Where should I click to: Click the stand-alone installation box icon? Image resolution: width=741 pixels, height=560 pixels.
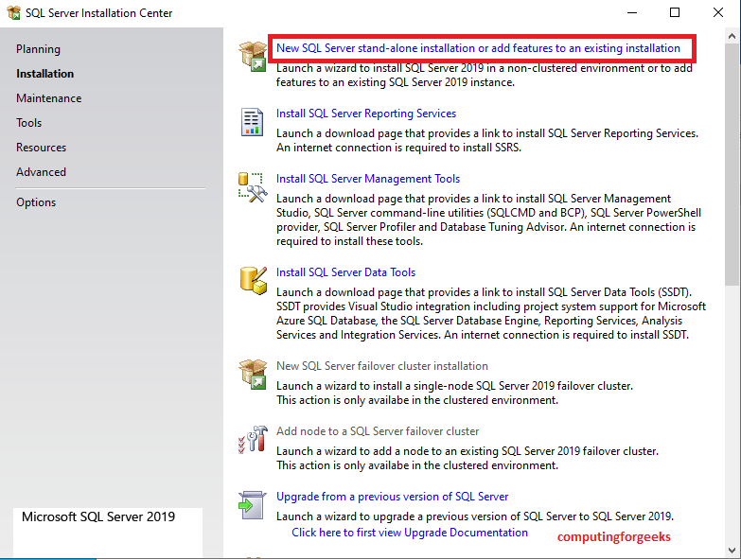click(254, 56)
